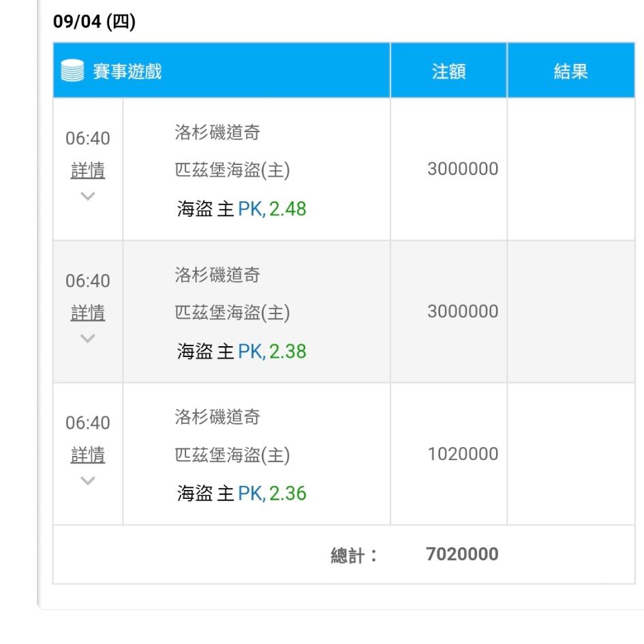This screenshot has width=644, height=644.
Task: Click 洛杉磯道奇 team name in first row
Action: [217, 132]
